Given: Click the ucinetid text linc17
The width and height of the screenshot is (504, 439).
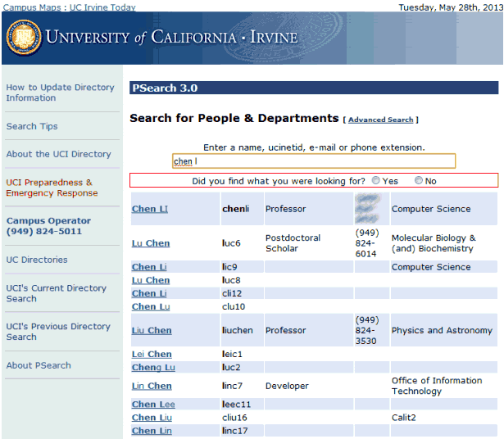Looking at the screenshot, I should (235, 430).
